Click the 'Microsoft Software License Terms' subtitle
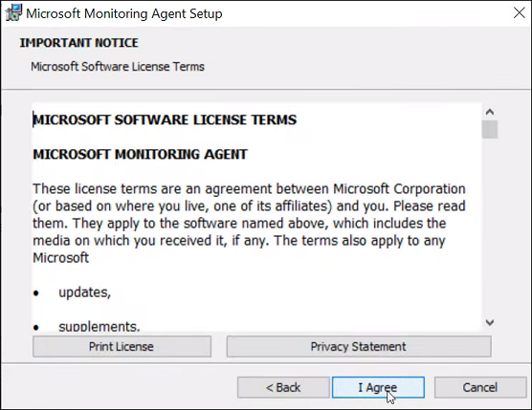 (118, 66)
